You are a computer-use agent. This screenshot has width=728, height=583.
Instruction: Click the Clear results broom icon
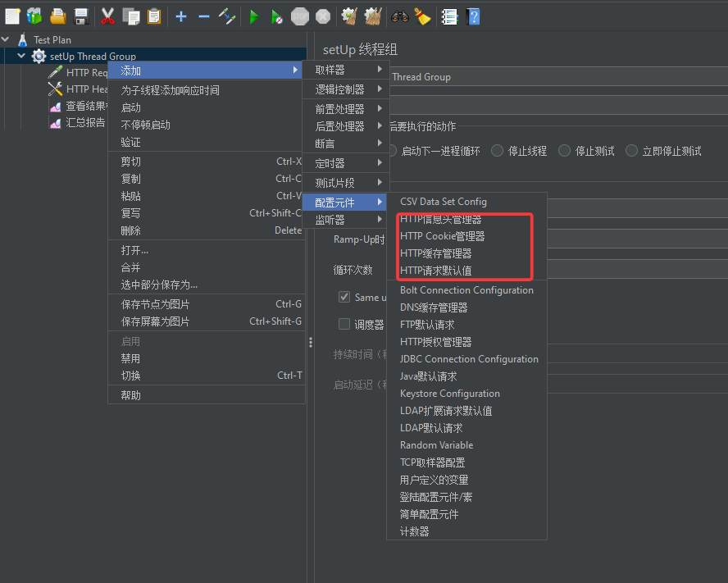pos(349,16)
